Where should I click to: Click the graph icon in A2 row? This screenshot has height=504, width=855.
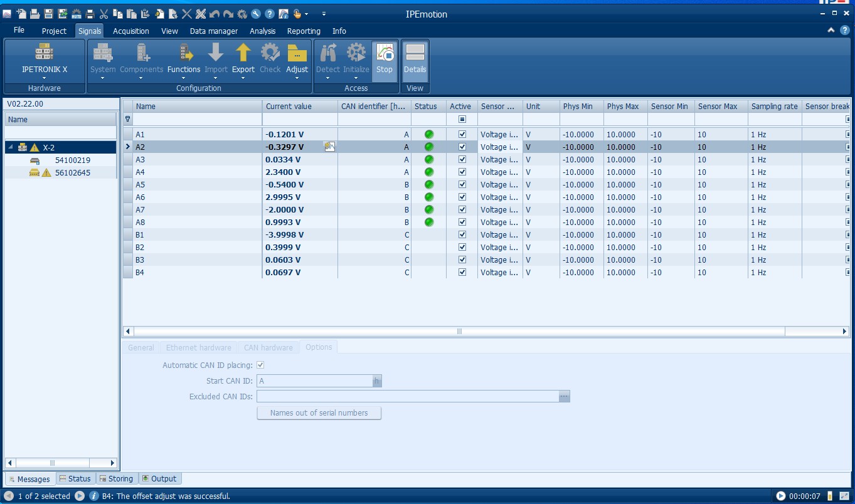click(x=329, y=147)
